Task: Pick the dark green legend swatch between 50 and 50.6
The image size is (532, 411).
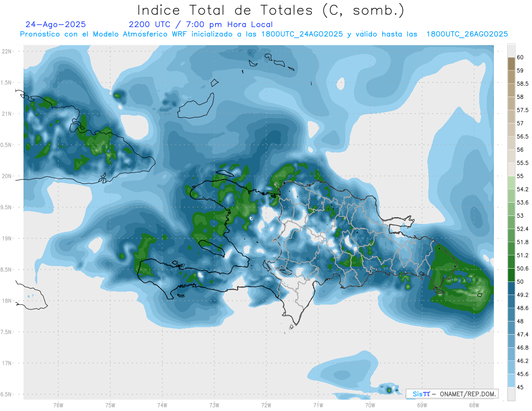Action: click(511, 275)
